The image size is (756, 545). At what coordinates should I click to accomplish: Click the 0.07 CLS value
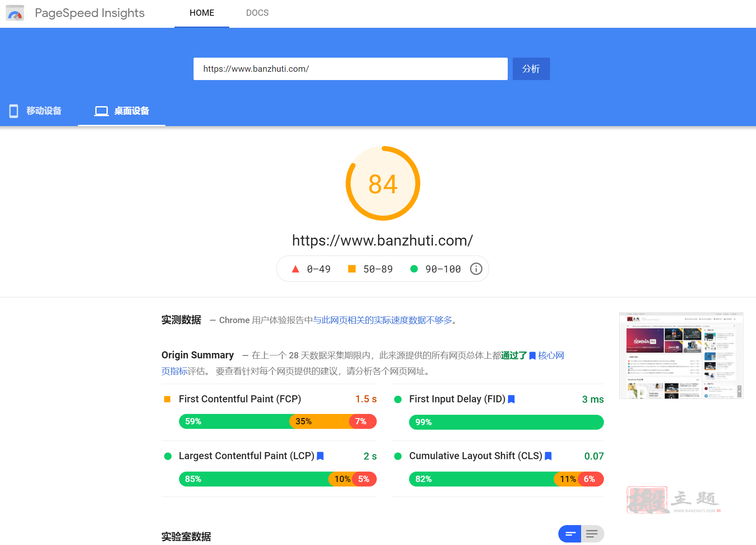pos(594,456)
